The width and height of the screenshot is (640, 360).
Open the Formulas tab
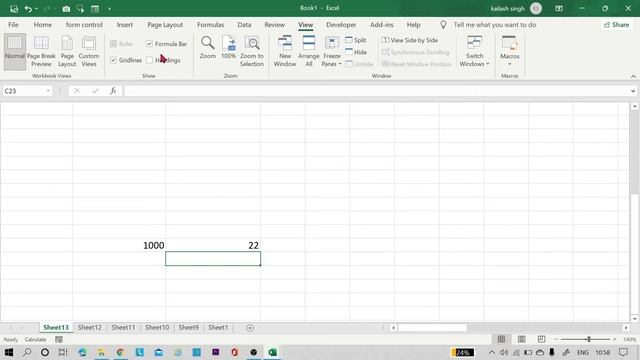210,25
